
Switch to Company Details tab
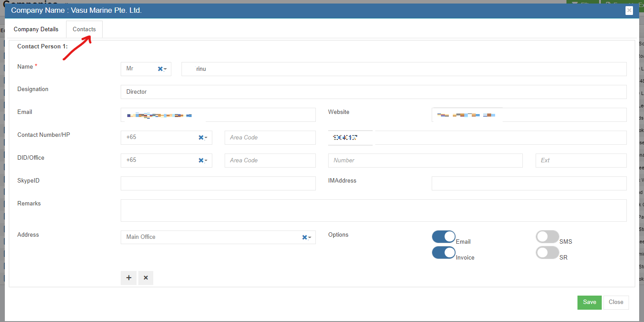tap(36, 29)
